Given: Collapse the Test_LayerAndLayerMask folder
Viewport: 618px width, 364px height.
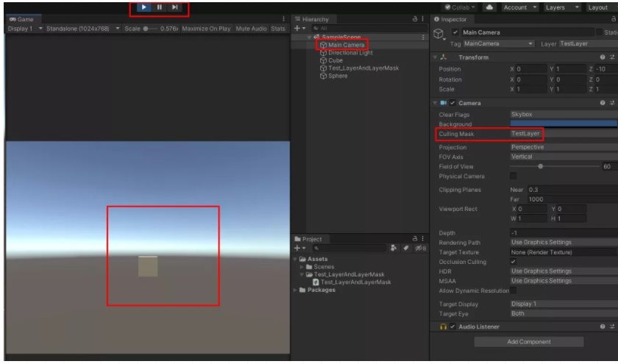Looking at the screenshot, I should (302, 274).
